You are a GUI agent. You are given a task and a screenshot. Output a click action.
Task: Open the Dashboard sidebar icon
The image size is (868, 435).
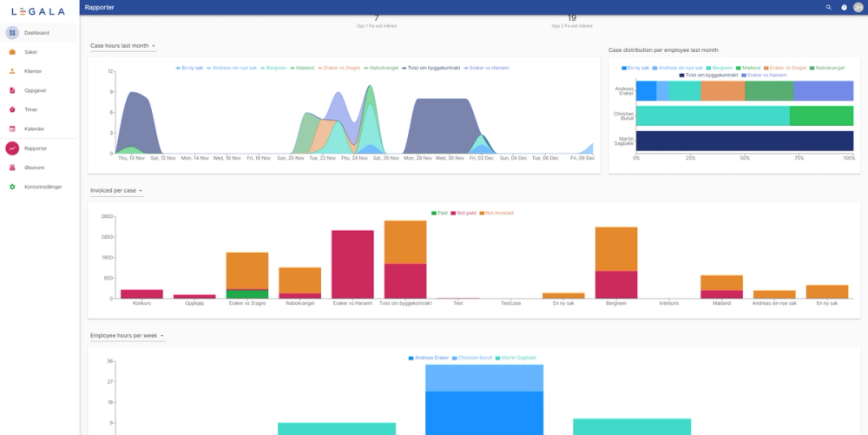tap(12, 33)
